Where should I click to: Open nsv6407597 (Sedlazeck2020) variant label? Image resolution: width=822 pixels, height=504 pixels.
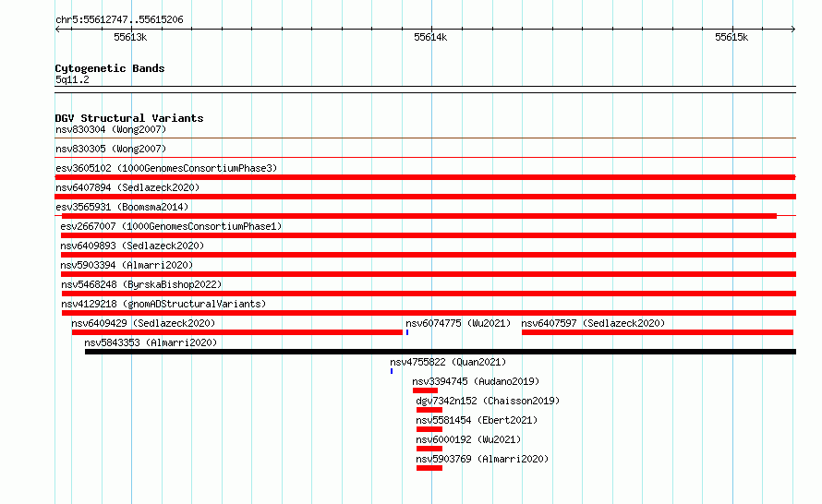tap(593, 323)
